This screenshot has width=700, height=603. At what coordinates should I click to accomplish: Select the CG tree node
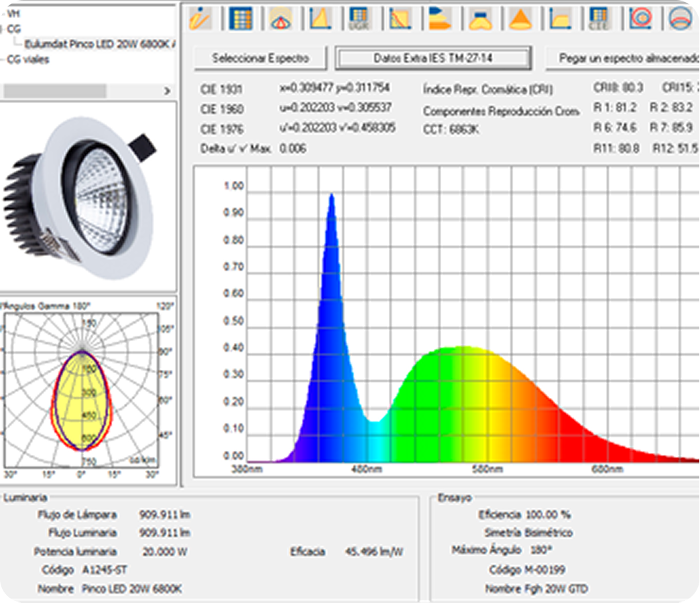click(x=15, y=29)
